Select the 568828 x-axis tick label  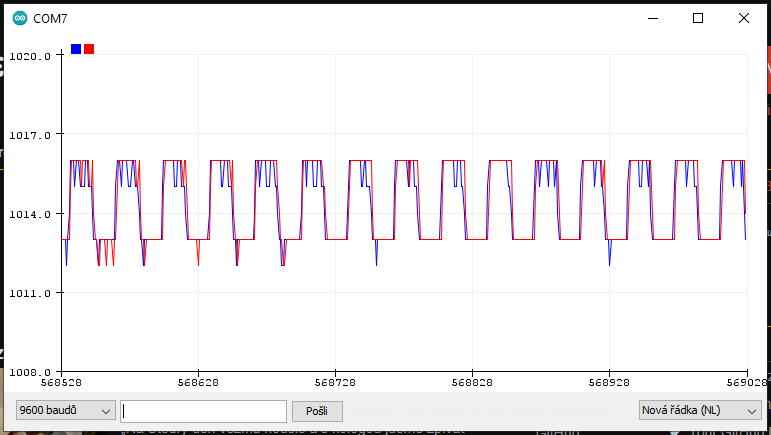pos(473,381)
